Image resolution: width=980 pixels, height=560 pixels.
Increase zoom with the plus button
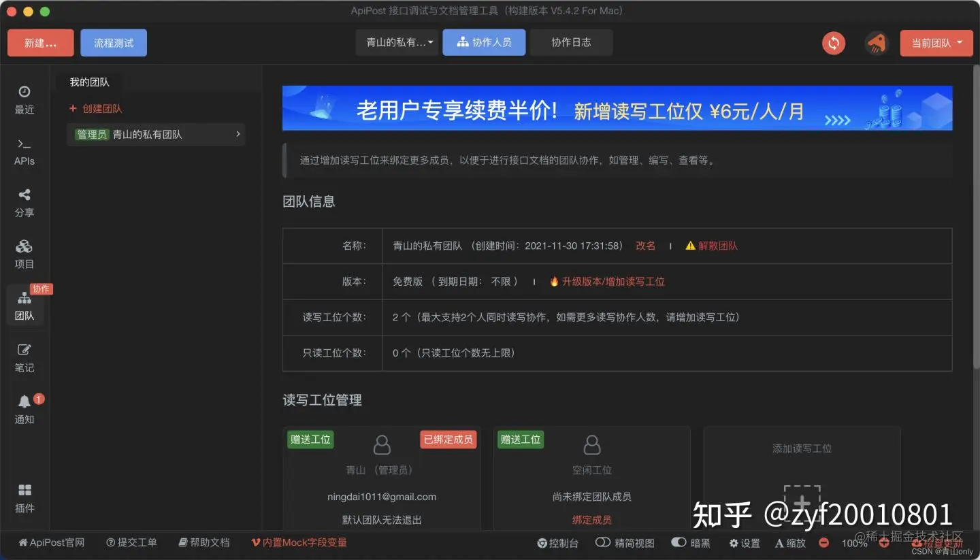pyautogui.click(x=884, y=543)
